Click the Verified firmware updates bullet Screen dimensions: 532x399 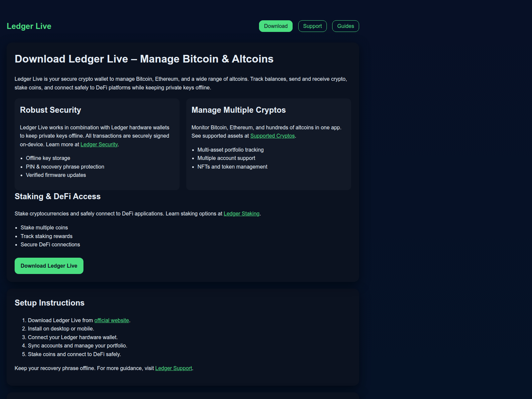[56, 175]
